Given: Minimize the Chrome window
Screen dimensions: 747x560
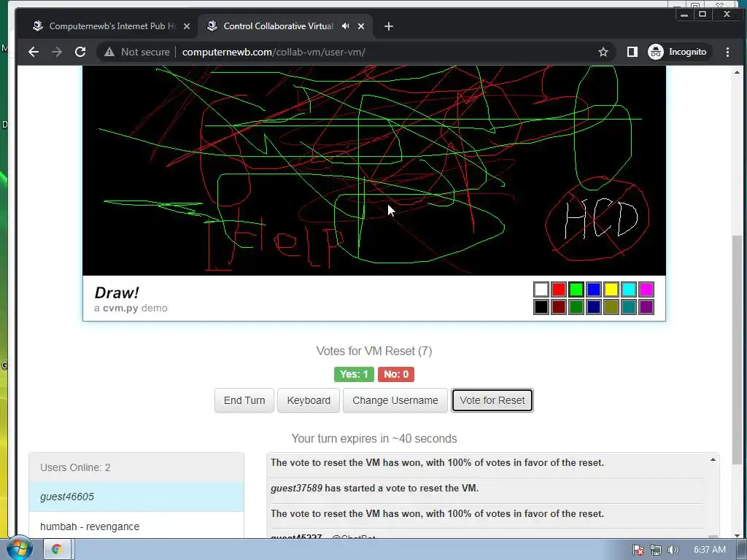Looking at the screenshot, I should [x=684, y=15].
